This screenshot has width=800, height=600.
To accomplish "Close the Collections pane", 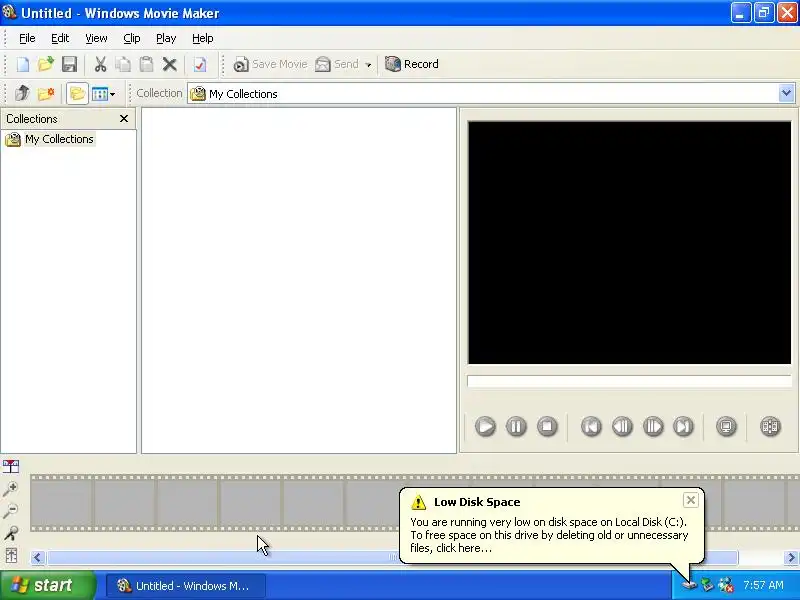I will (123, 118).
